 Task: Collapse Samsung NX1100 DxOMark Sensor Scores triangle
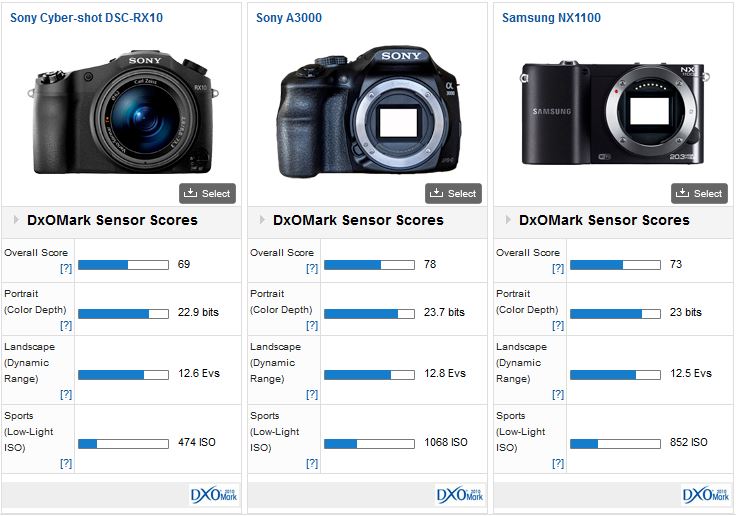pyautogui.click(x=508, y=219)
